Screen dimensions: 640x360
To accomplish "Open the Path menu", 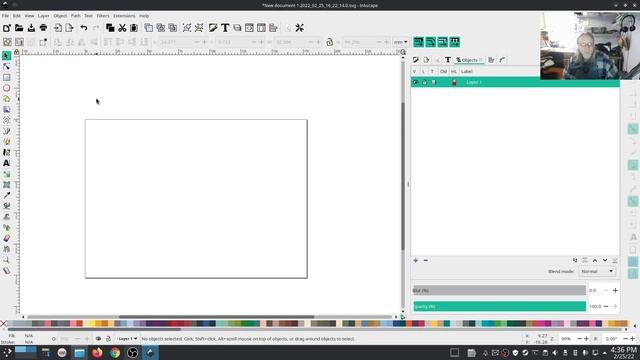I will [76, 16].
